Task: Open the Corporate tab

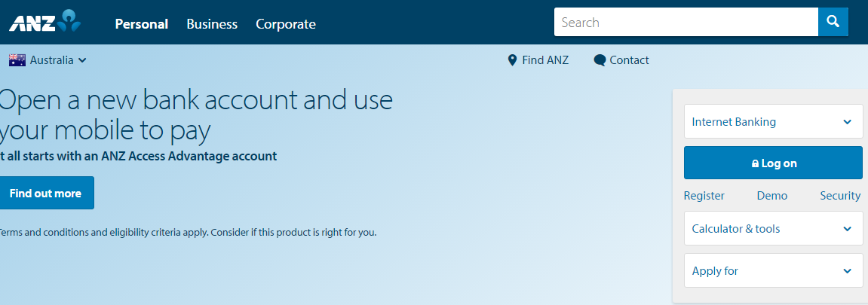Action: 286,24
